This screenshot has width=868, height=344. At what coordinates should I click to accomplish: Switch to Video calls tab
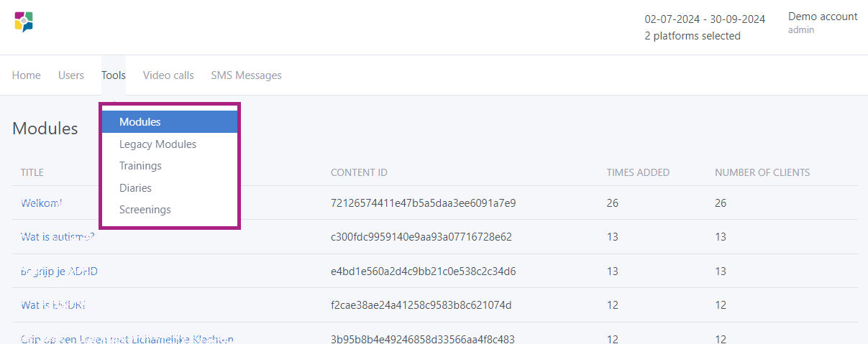[x=168, y=75]
